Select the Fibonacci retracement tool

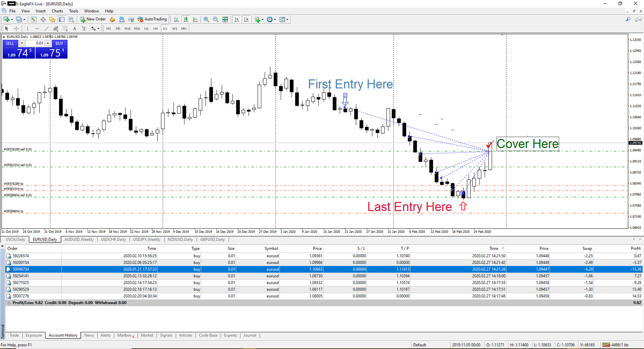tap(65, 28)
